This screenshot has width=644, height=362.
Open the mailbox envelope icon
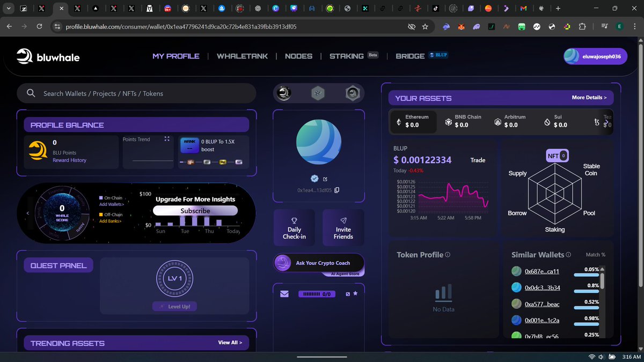click(284, 294)
